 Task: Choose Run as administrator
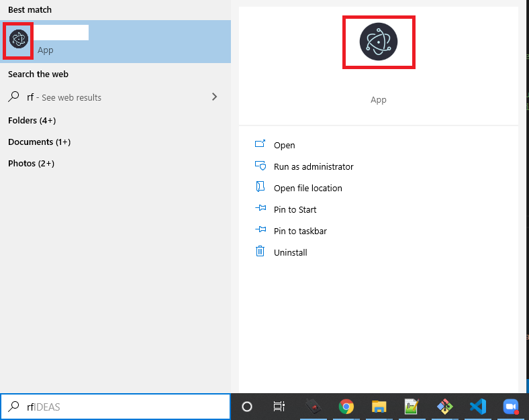click(x=314, y=167)
